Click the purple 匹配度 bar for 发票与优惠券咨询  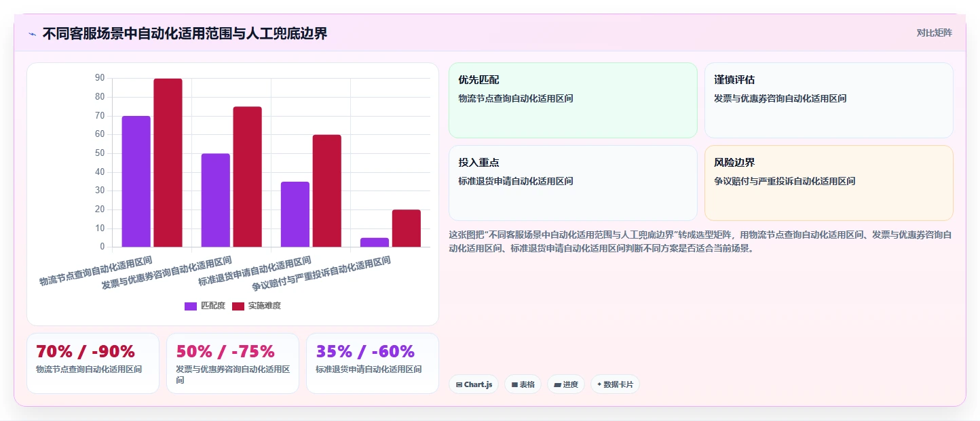[x=216, y=200]
